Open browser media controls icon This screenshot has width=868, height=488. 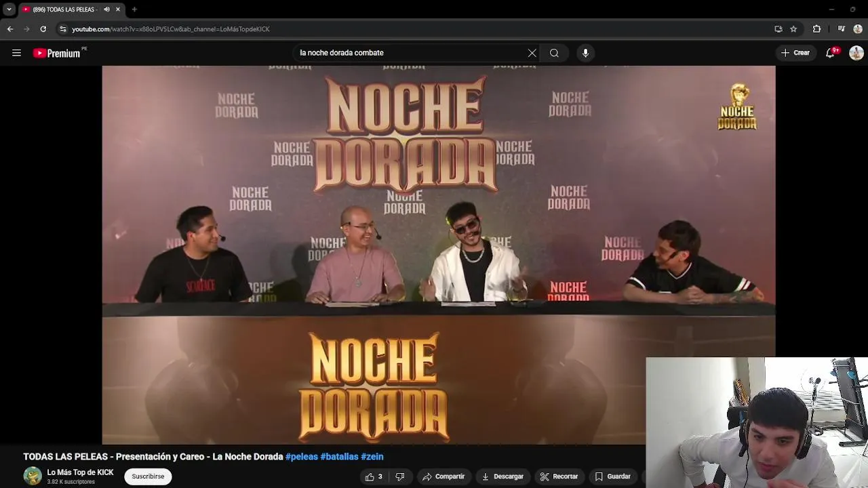coord(842,29)
